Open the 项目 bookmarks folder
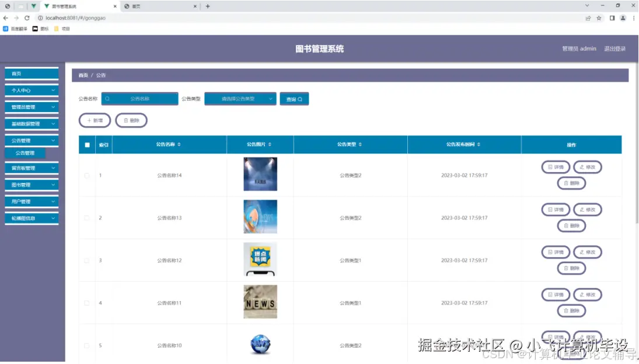Viewport: 639px width, 364px height. pos(62,29)
